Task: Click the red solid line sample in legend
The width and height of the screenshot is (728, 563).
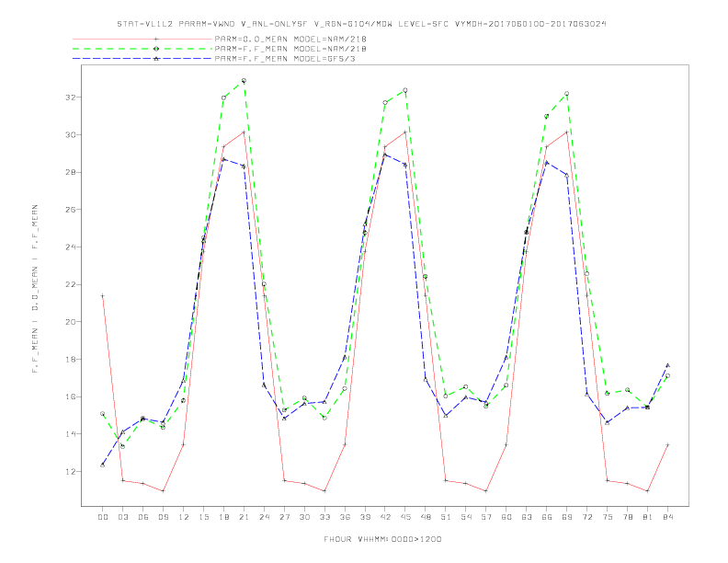Action: tap(142, 39)
